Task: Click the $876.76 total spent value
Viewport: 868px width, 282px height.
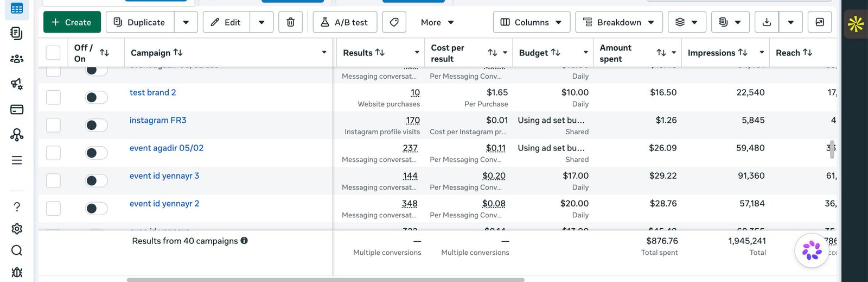Action: point(662,241)
